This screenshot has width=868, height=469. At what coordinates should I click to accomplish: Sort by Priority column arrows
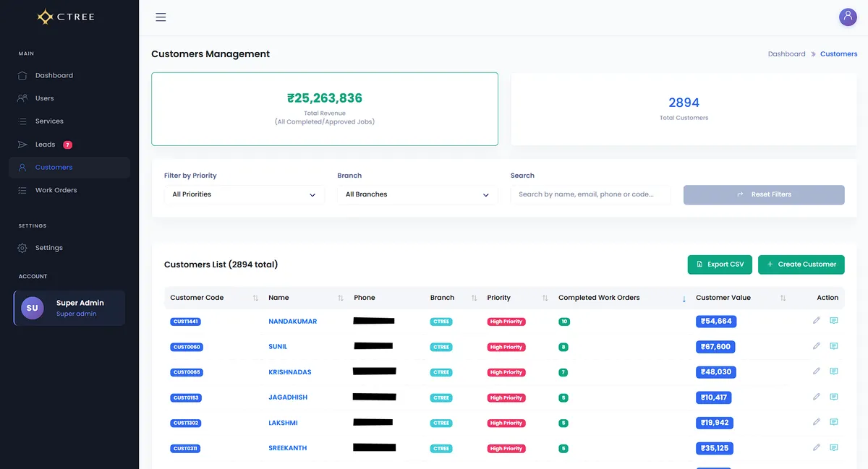click(545, 298)
